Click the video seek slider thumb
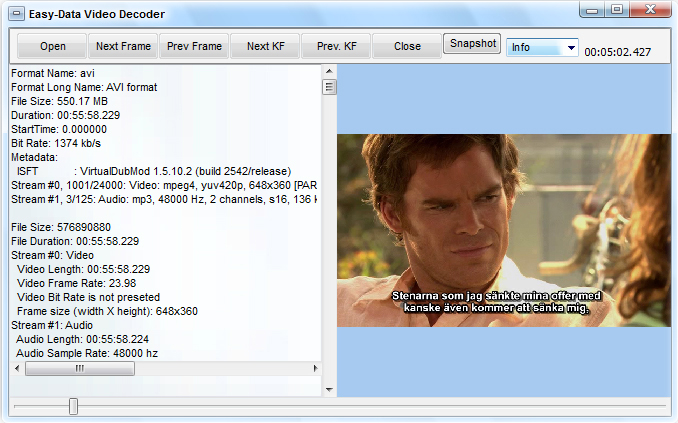 coord(74,406)
